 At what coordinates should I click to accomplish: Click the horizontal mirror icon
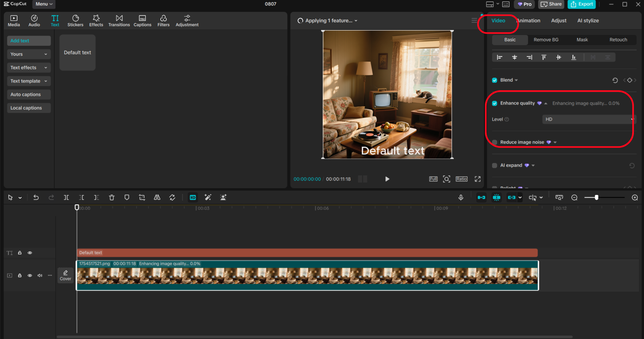[157, 197]
